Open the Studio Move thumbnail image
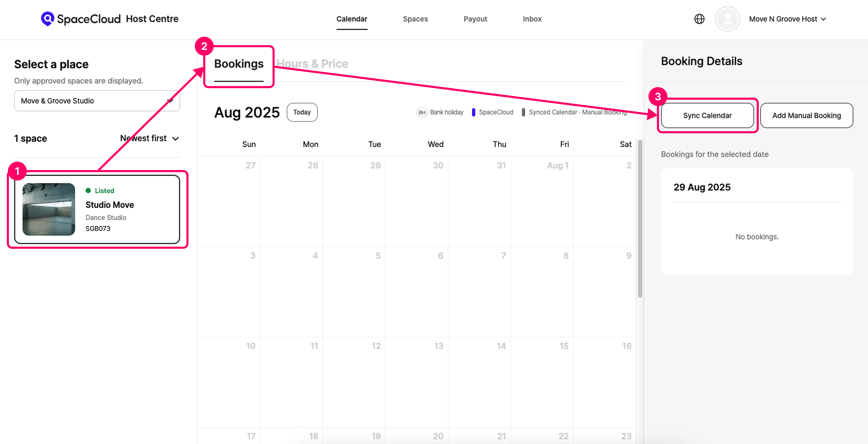 (49, 209)
